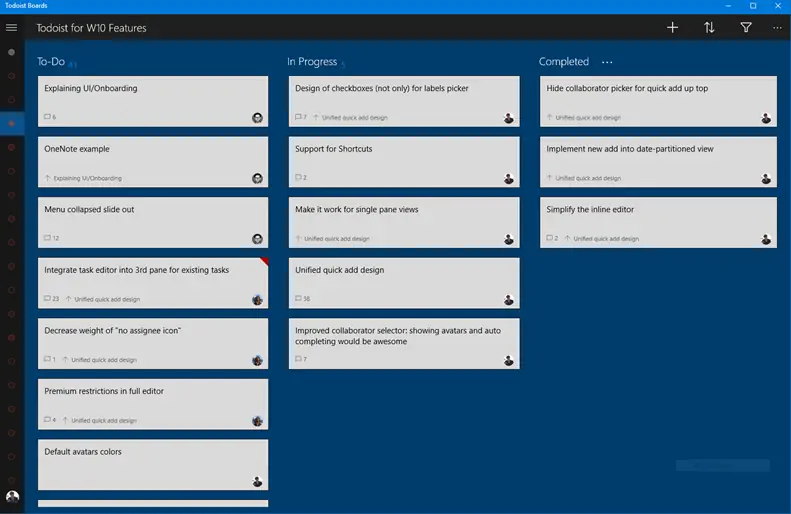This screenshot has height=514, width=791.
Task: Go to parent link on Integrate task editor card
Action: (103, 299)
